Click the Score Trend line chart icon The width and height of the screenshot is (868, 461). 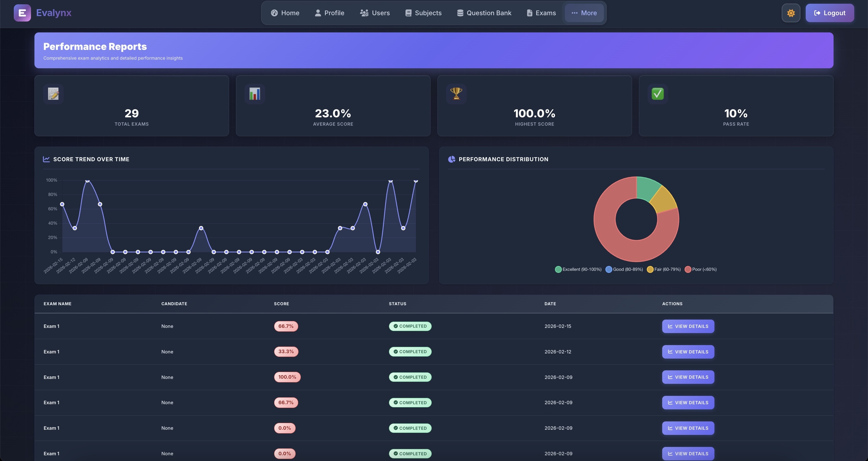click(x=46, y=159)
